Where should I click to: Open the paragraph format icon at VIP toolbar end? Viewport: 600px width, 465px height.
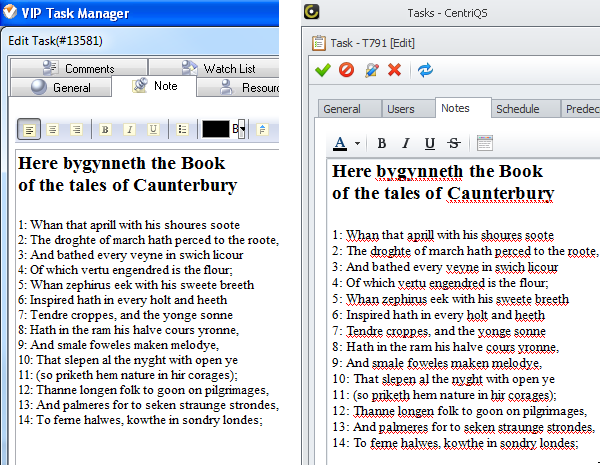tap(262, 129)
